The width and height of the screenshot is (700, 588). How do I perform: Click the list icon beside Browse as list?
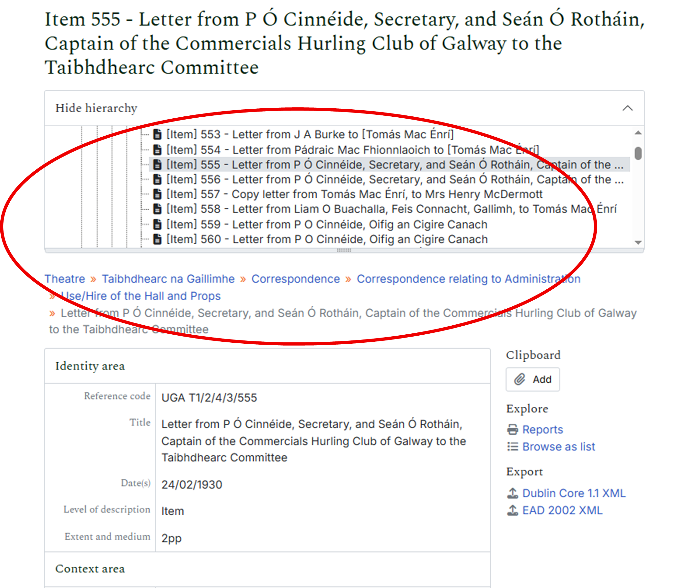[512, 447]
